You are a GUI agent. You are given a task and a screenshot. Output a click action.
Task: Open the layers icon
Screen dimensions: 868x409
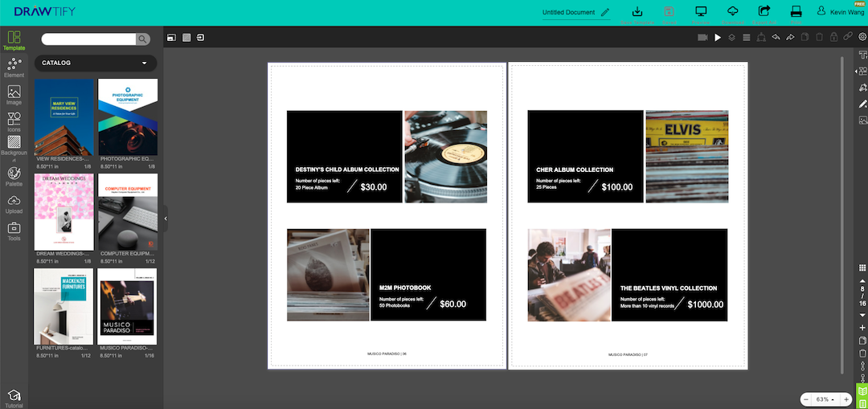[732, 38]
